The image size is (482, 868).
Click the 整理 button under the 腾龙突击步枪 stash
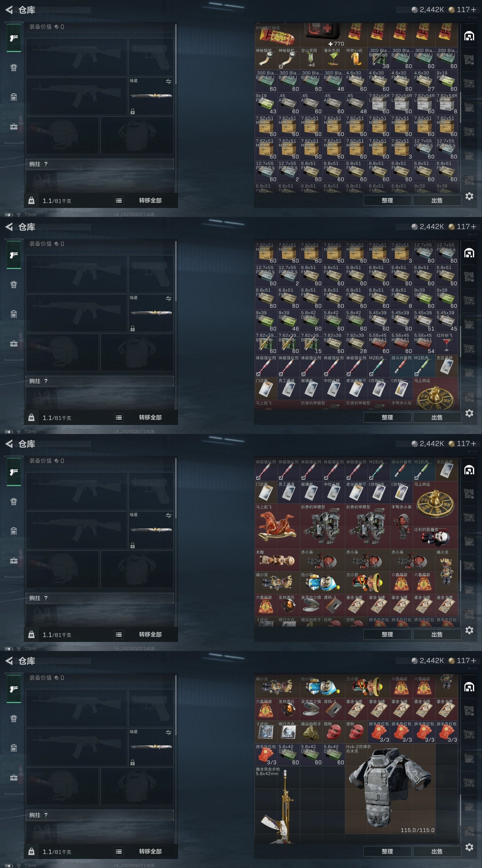click(x=387, y=851)
